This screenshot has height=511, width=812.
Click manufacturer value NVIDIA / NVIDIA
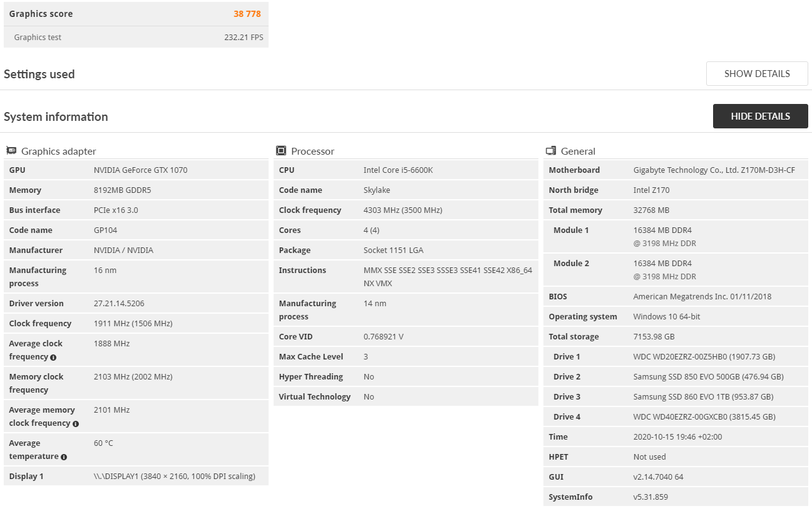[123, 250]
